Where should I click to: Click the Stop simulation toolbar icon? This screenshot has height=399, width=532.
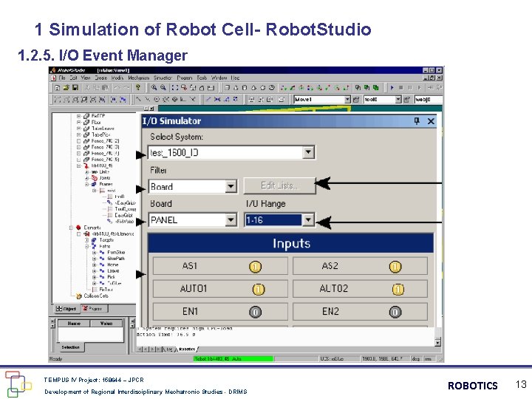[x=400, y=87]
